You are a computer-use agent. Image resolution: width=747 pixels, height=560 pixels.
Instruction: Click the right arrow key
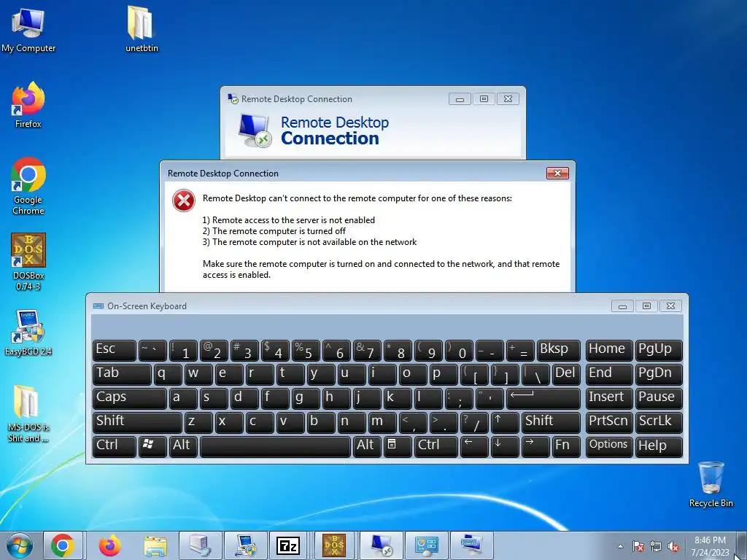pyautogui.click(x=535, y=446)
